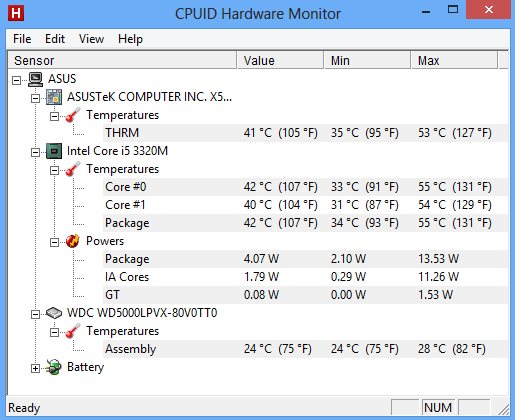Click the thermometer icon under ASUSTeK motherboard
Screen dimensions: 515x420
tap(73, 115)
